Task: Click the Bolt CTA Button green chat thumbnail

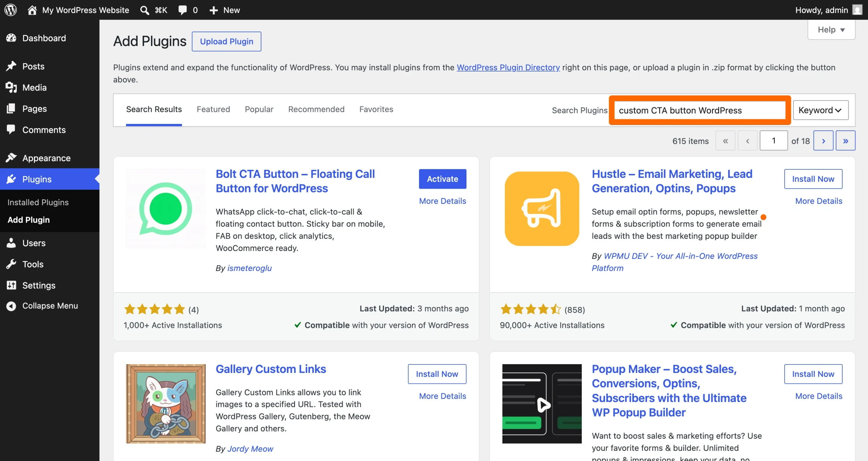Action: pyautogui.click(x=166, y=209)
